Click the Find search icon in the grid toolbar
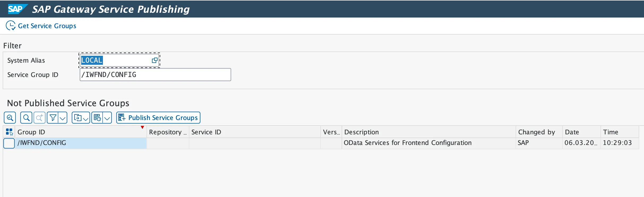 click(26, 118)
